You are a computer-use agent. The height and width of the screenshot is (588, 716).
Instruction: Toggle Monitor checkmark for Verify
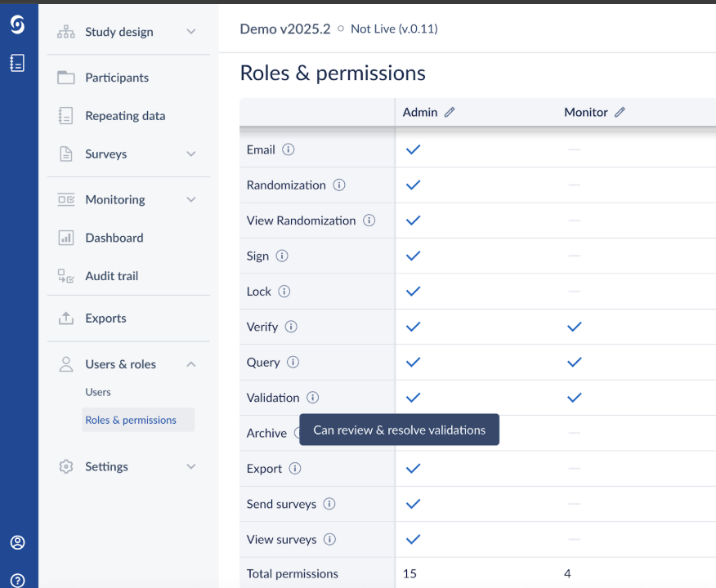coord(574,327)
